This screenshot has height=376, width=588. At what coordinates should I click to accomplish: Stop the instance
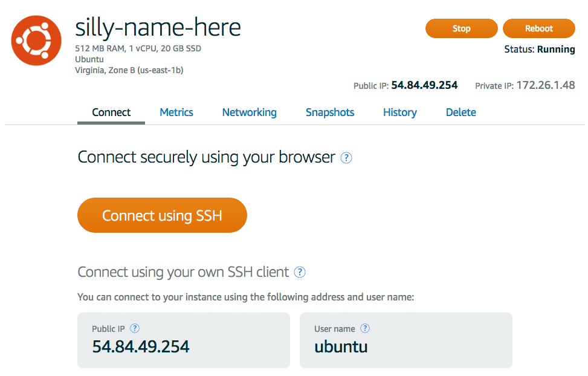tap(461, 28)
